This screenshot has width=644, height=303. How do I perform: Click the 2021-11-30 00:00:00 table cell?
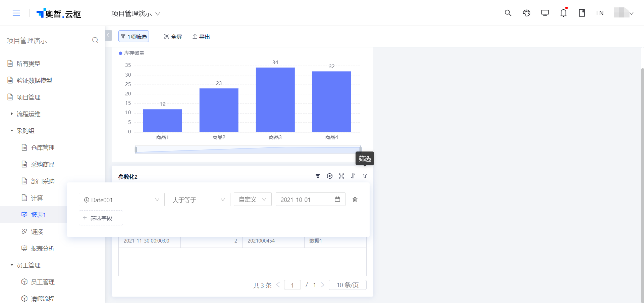pos(150,241)
